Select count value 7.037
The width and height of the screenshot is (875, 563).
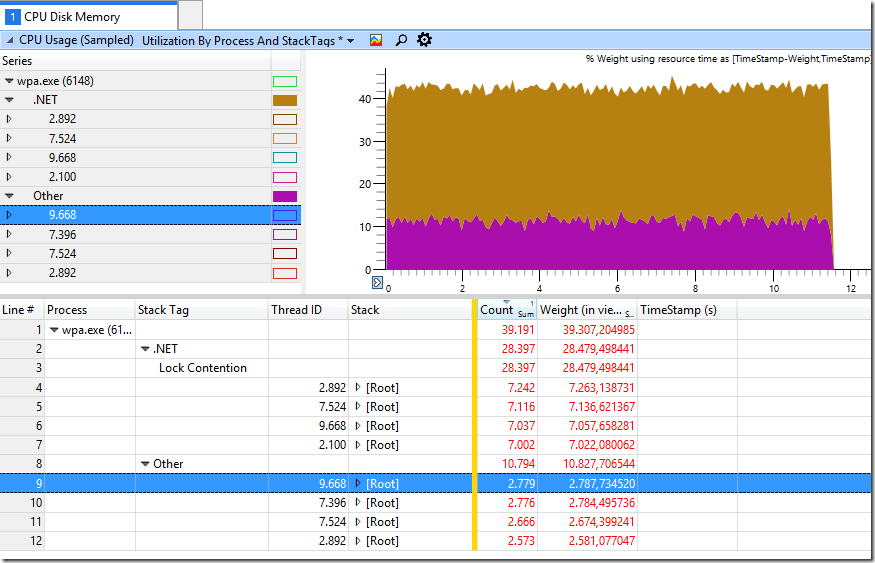pyautogui.click(x=521, y=426)
